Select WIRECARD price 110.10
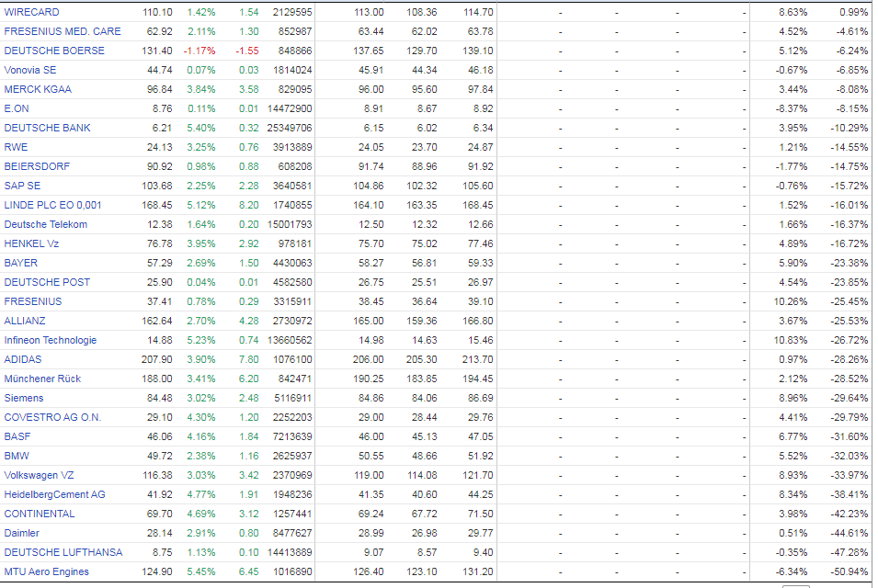 coord(157,12)
